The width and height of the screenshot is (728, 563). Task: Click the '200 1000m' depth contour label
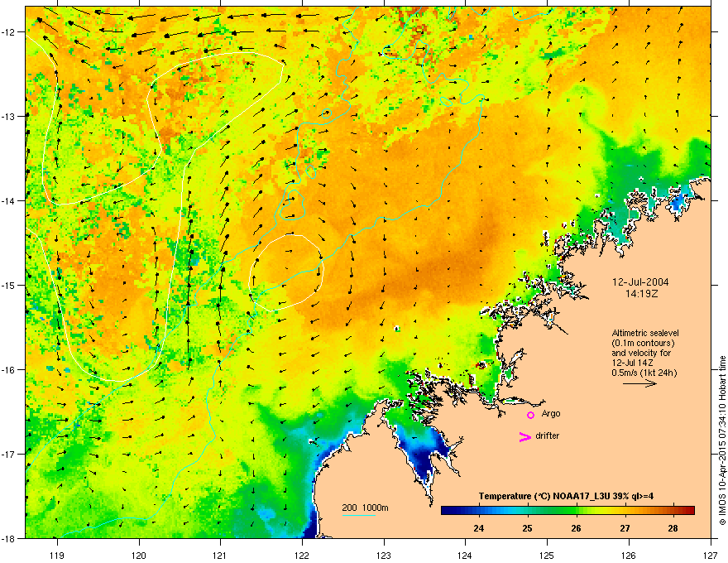point(365,508)
